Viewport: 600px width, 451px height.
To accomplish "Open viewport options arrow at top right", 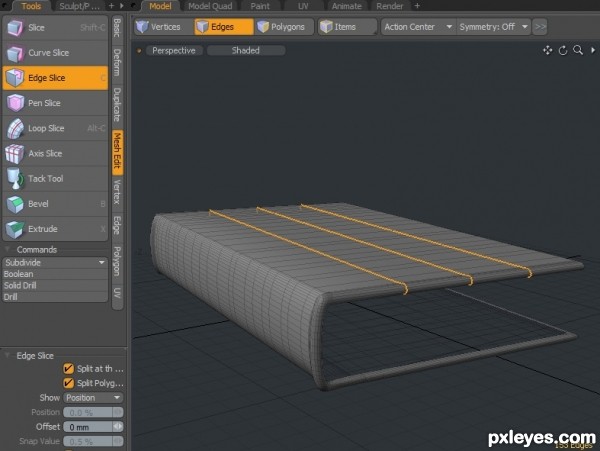I will [x=593, y=50].
